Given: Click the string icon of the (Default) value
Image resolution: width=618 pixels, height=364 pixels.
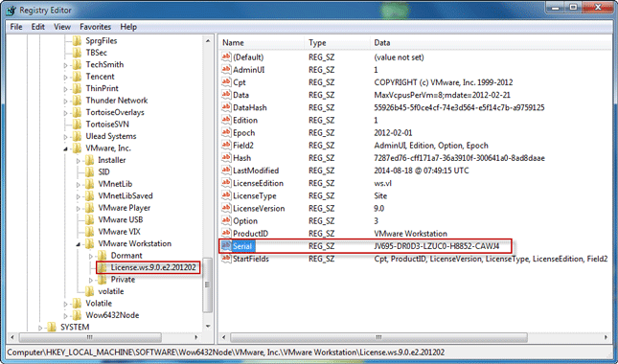Looking at the screenshot, I should coord(226,57).
